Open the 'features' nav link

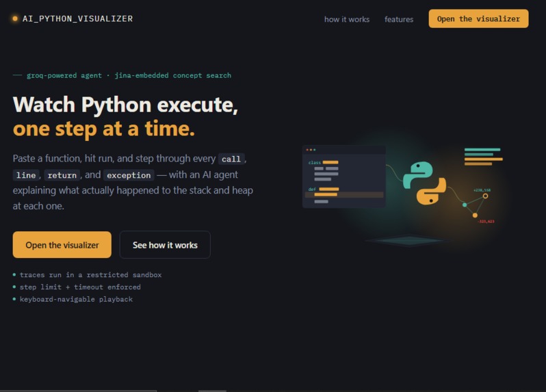pos(399,19)
